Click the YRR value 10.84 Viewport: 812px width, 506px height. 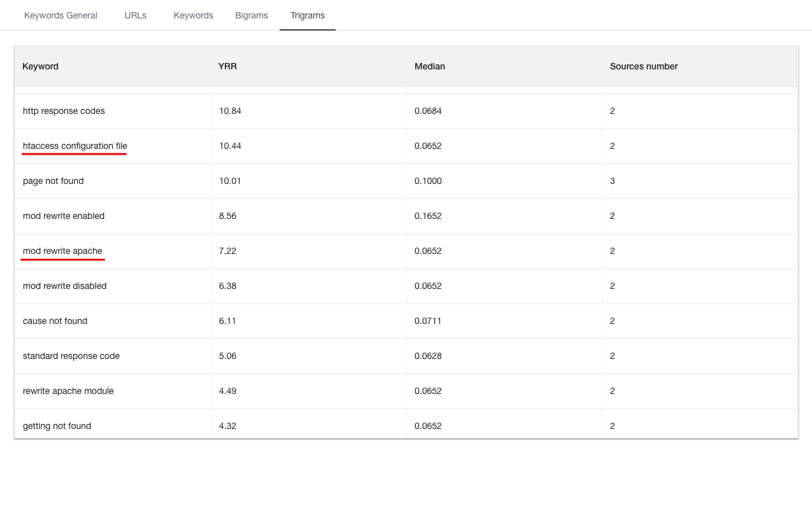pyautogui.click(x=231, y=111)
